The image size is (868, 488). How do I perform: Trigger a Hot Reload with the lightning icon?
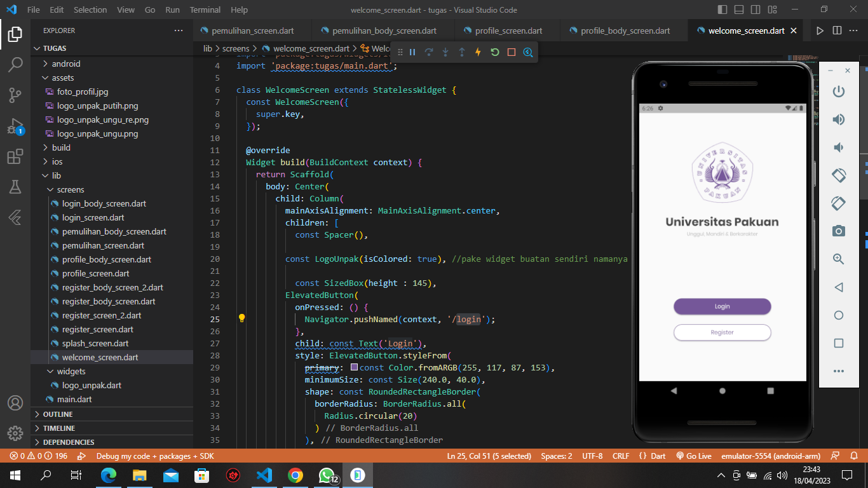tap(478, 52)
